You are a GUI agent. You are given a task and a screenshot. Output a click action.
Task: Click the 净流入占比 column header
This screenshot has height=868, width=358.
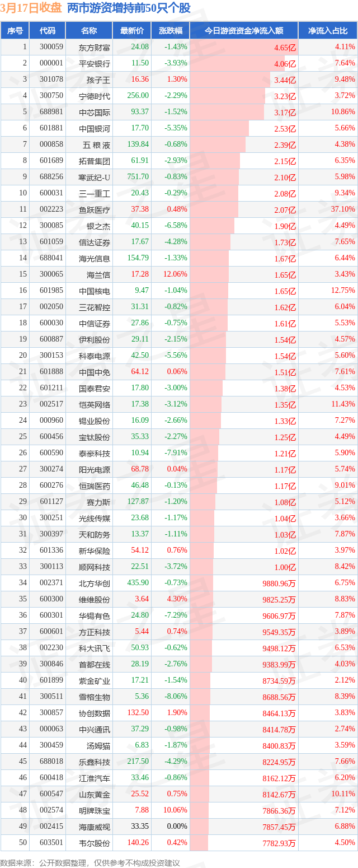328,31
